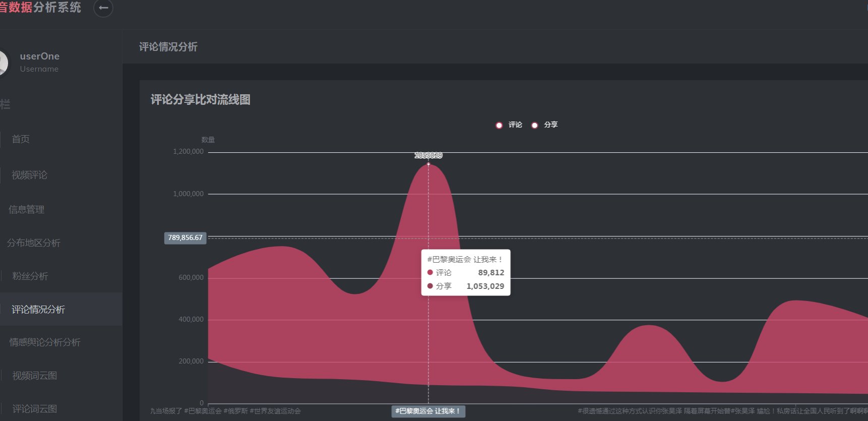Click the 789,856.67 y-axis pointer label
The image size is (868, 421).
tap(185, 238)
